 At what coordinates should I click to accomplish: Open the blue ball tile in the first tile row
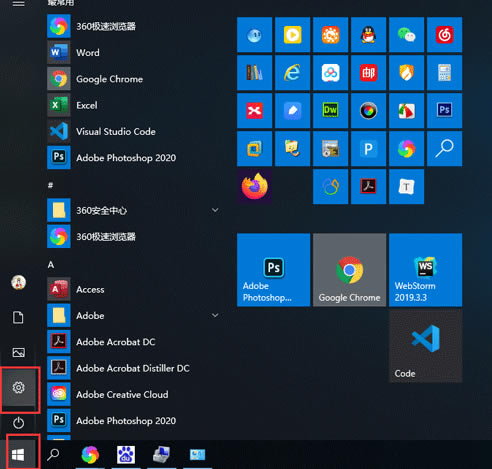254,35
